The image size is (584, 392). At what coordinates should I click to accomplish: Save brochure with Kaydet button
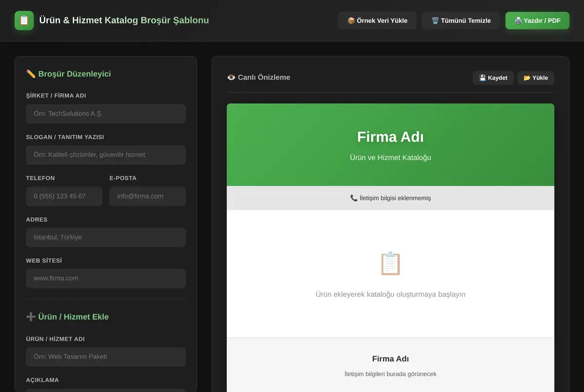click(x=493, y=78)
